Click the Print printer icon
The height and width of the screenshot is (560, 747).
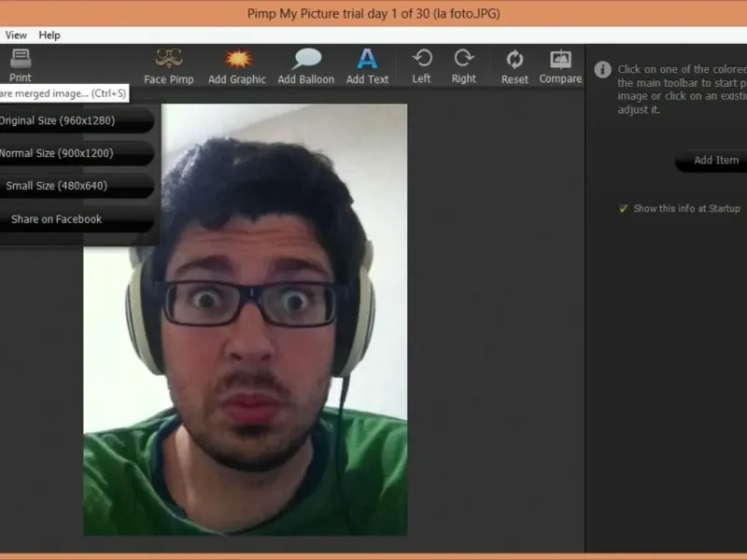[21, 59]
